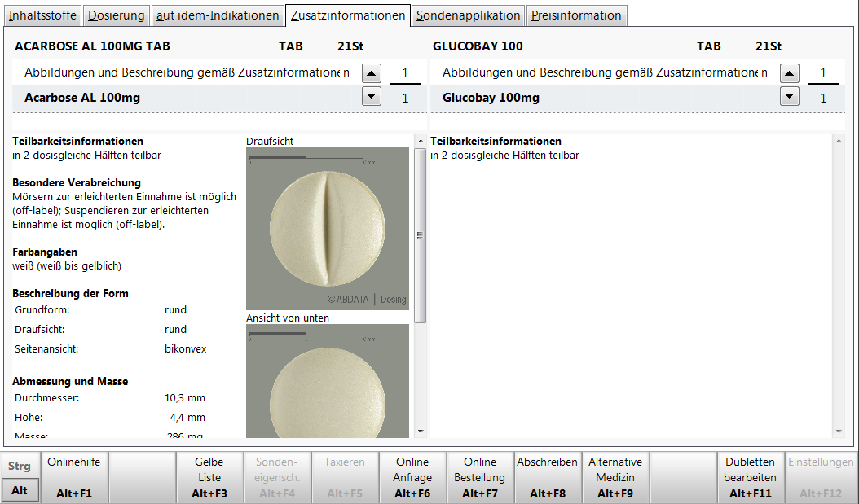Open the Inhaltsstoffe tab
The height and width of the screenshot is (504, 859).
coord(42,15)
